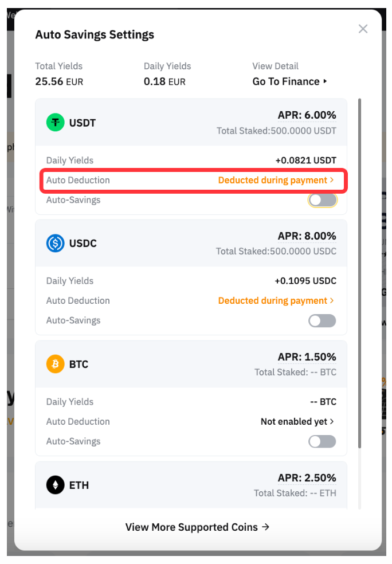
Task: Click the USDC APR 8.00% label
Action: coord(307,236)
